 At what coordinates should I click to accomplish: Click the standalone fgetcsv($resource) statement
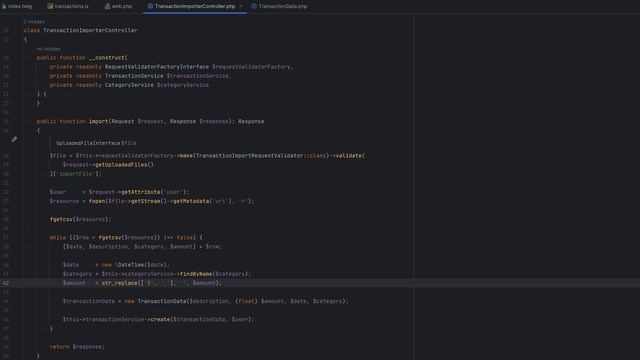coord(80,219)
